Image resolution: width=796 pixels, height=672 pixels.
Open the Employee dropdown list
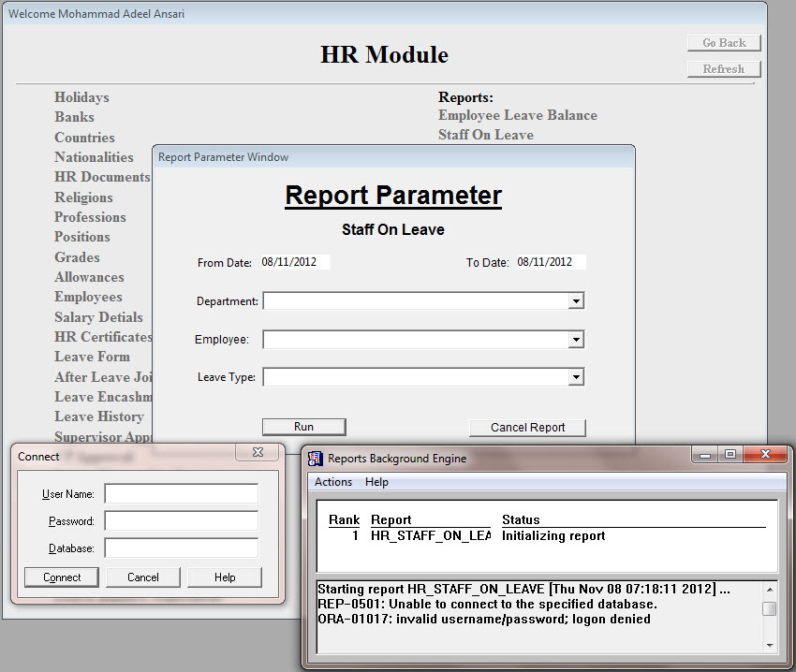(576, 340)
